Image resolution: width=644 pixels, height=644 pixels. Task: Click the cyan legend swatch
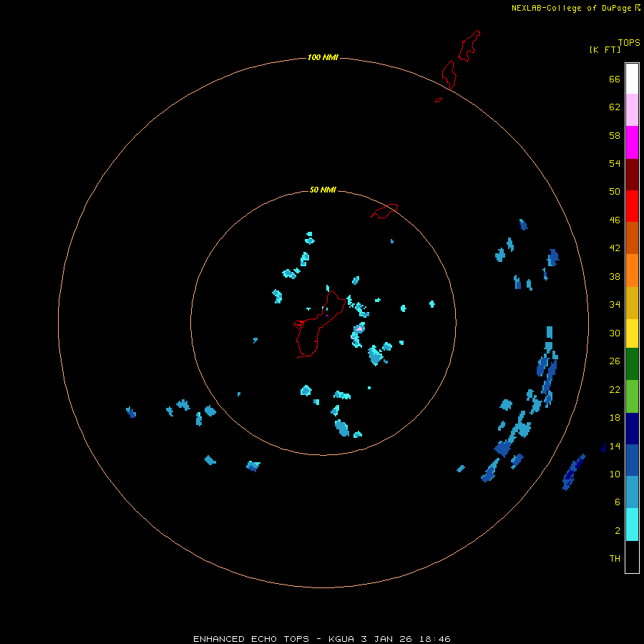coord(632,525)
